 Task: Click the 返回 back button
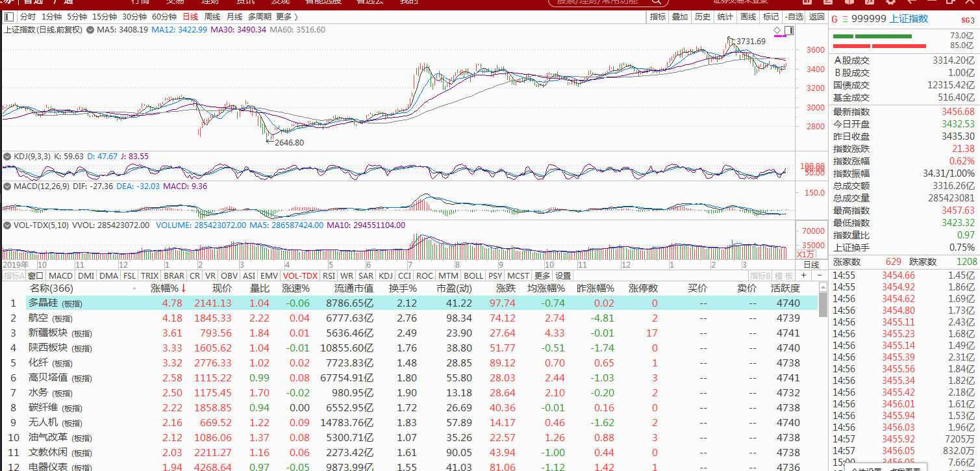coord(816,17)
